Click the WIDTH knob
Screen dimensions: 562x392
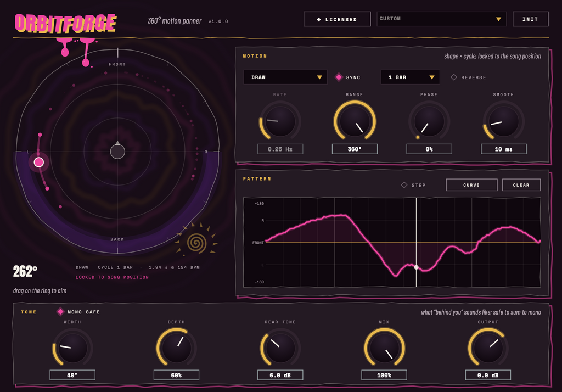72,348
